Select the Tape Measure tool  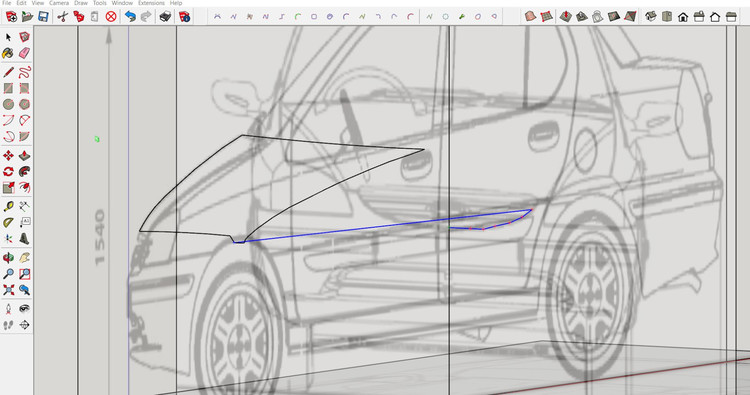(x=8, y=207)
